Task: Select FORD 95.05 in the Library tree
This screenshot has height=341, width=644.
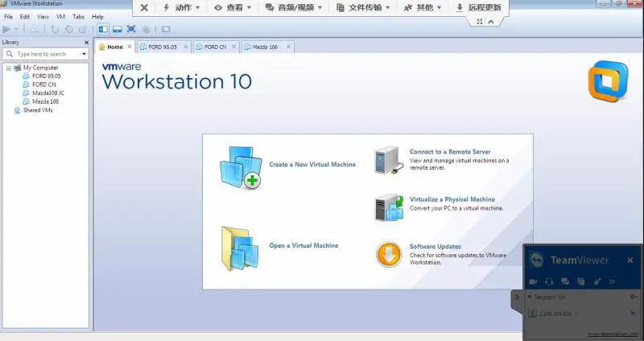Action: point(47,76)
